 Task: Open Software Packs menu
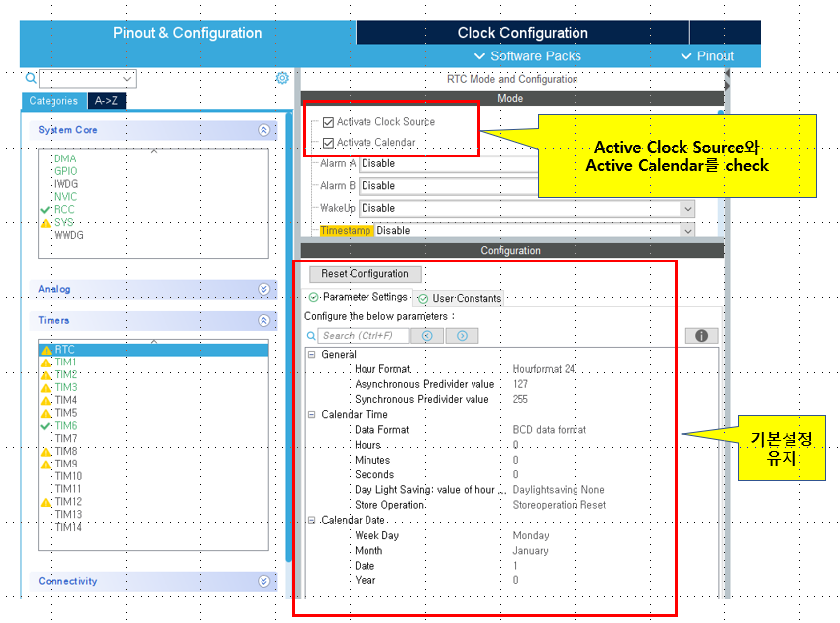527,56
